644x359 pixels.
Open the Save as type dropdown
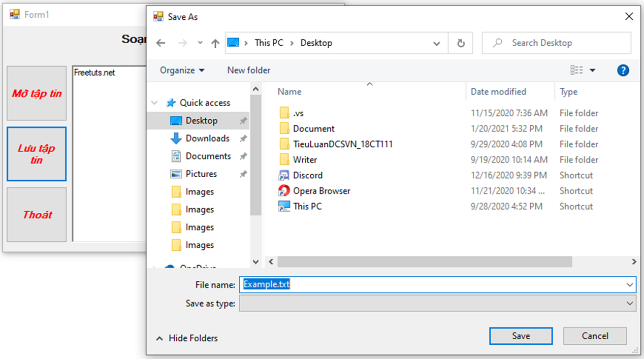tap(630, 304)
